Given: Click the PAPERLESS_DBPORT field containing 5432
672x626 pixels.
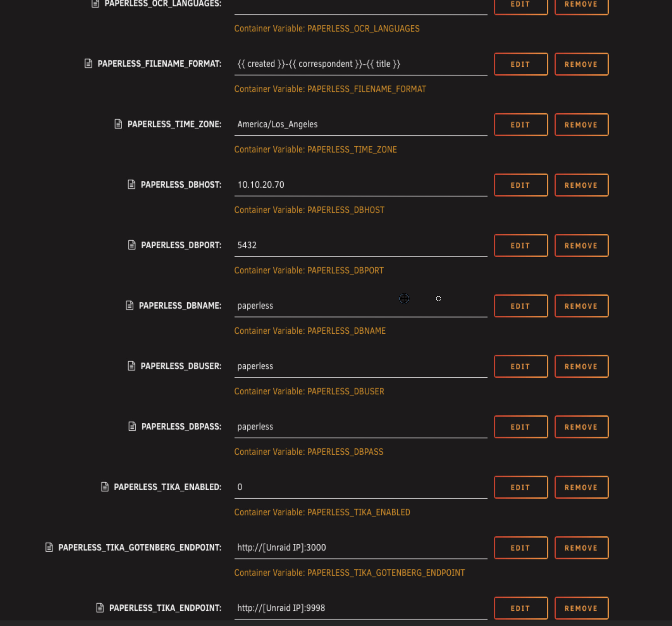Looking at the screenshot, I should click(x=360, y=245).
